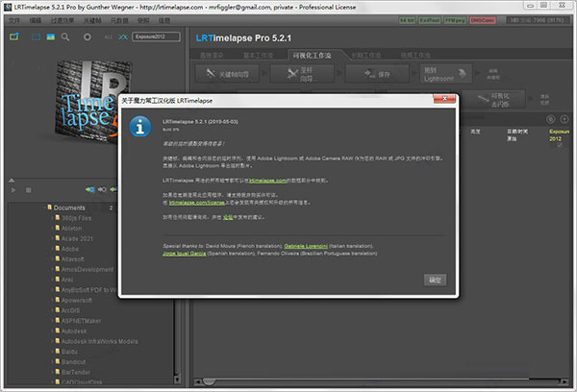Click the crossed-tools icon on the second workflow button

(x=292, y=74)
